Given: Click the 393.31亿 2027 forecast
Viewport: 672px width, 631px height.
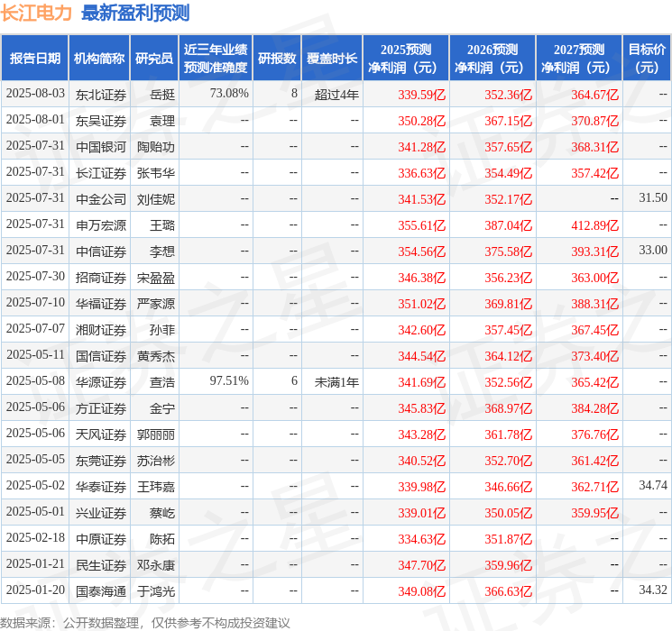Looking at the screenshot, I should click(594, 251).
